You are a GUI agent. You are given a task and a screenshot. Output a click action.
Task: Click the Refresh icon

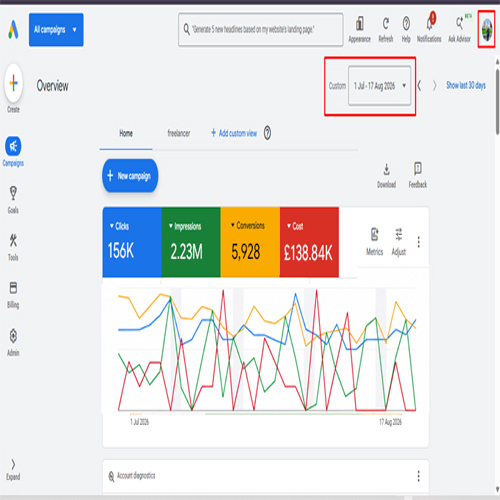386,30
